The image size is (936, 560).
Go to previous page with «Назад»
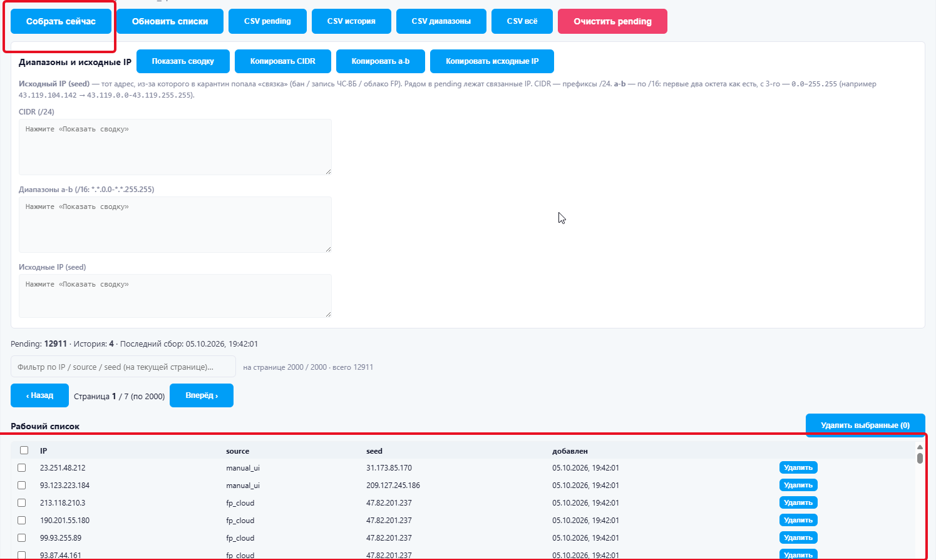coord(39,395)
